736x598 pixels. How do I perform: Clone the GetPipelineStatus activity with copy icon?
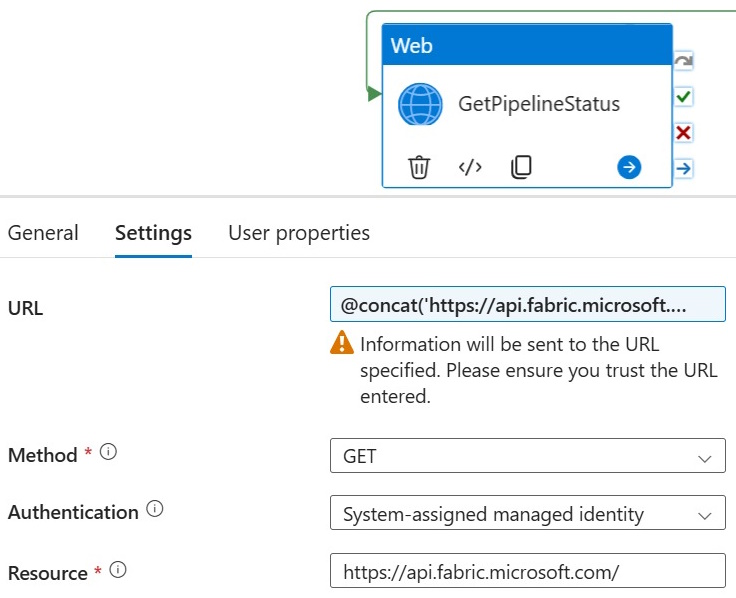pos(521,167)
